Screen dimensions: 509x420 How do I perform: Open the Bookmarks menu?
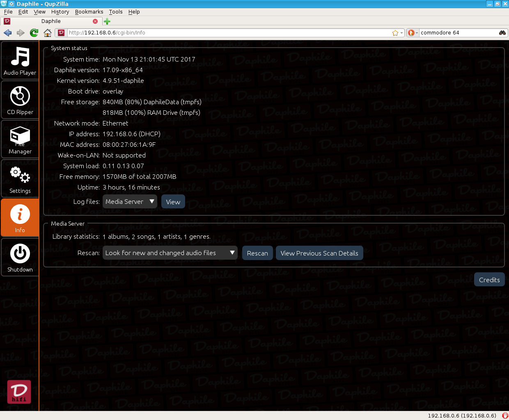pyautogui.click(x=89, y=12)
